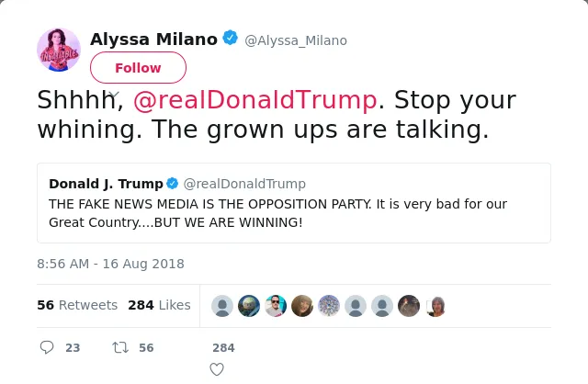Open the @Alyssa_Milano handle link
The image size is (588, 384).
click(296, 40)
